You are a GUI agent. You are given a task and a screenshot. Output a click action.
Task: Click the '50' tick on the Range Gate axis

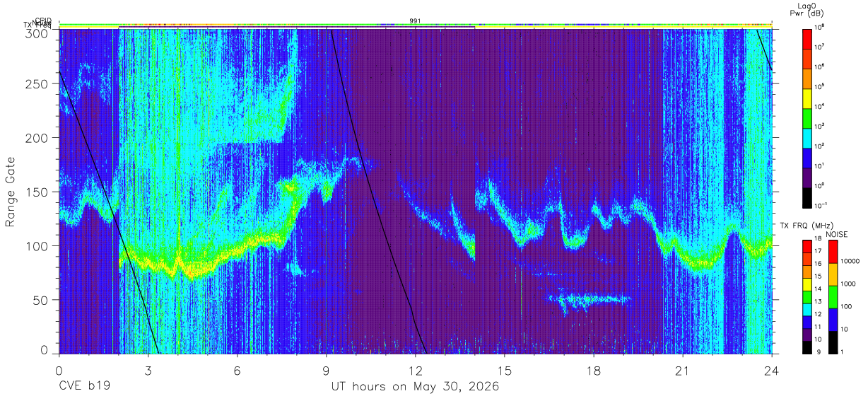[39, 300]
